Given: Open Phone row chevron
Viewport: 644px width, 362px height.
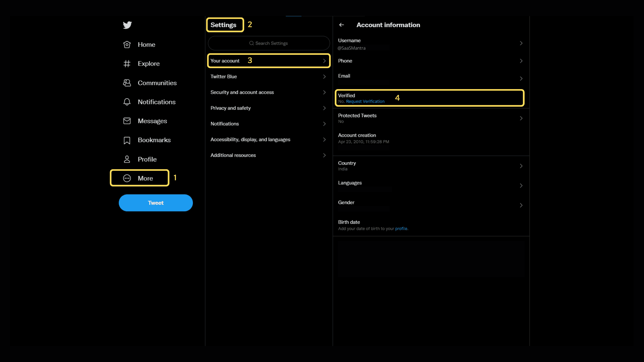Looking at the screenshot, I should (x=521, y=61).
